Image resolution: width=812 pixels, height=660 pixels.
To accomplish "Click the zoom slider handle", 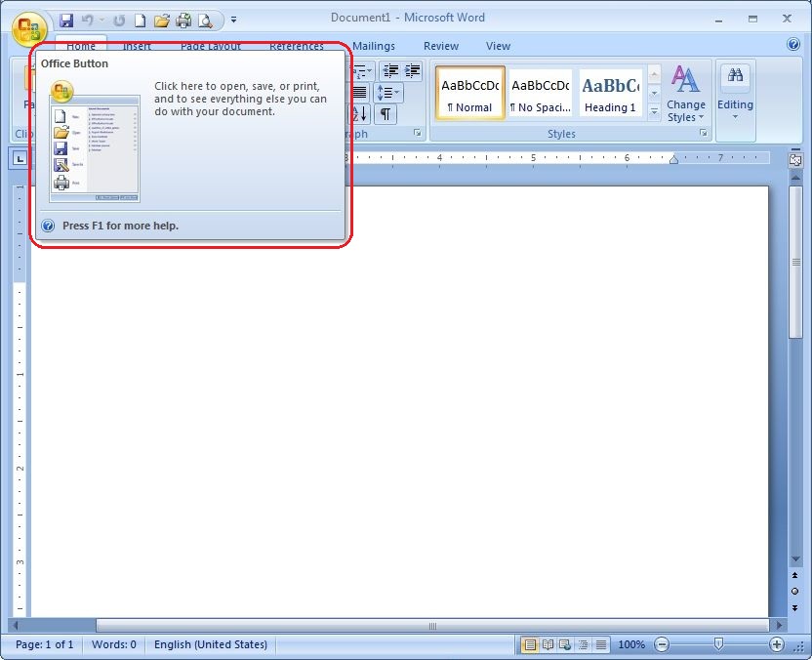I will pos(719,644).
